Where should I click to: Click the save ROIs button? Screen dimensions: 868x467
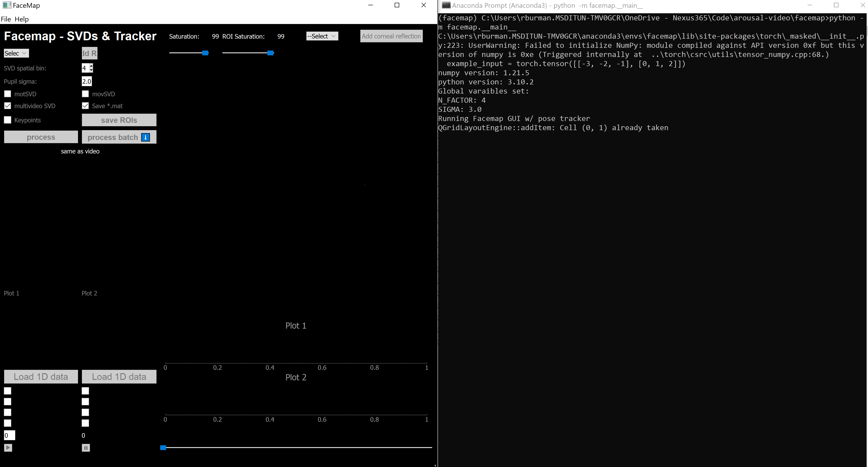119,120
